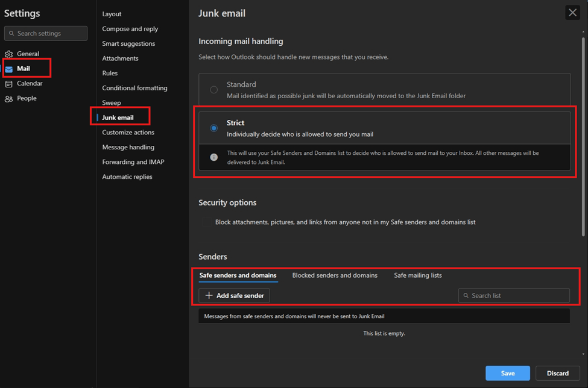Click the Mail envelope icon
Screen dimensions: 588x388
click(9, 69)
